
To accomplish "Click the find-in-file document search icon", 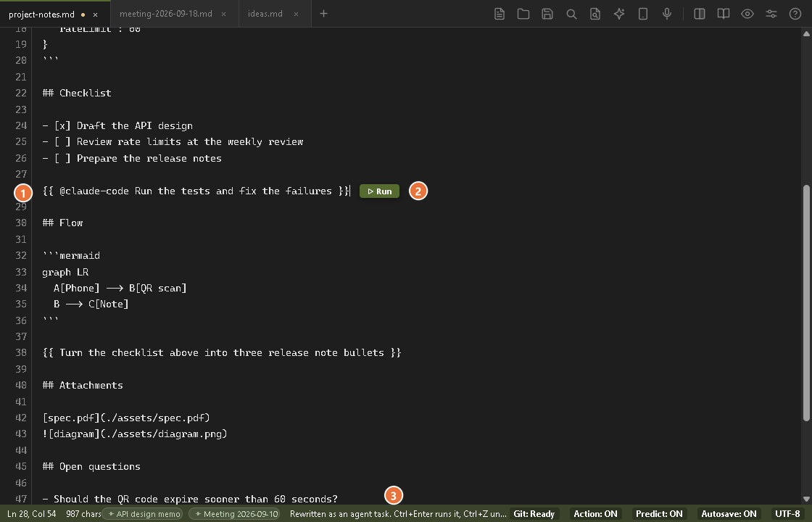I will tap(595, 14).
